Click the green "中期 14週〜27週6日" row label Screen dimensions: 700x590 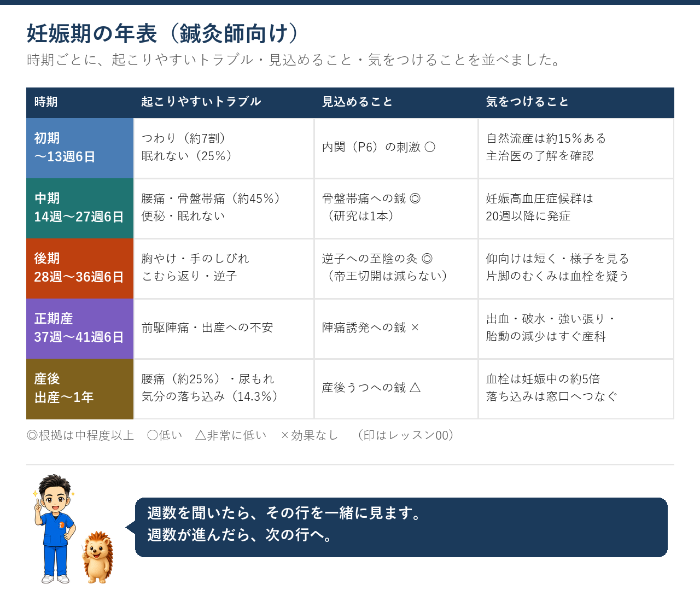coord(80,208)
